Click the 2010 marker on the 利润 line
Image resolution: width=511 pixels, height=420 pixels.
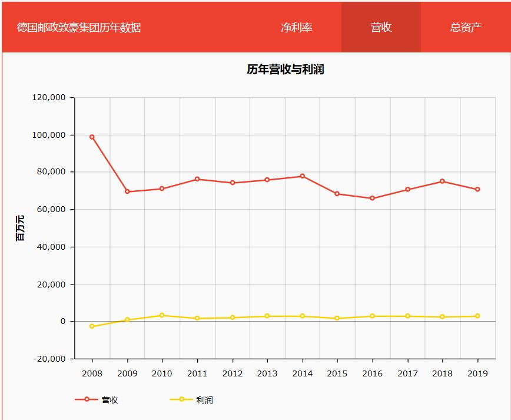click(162, 315)
